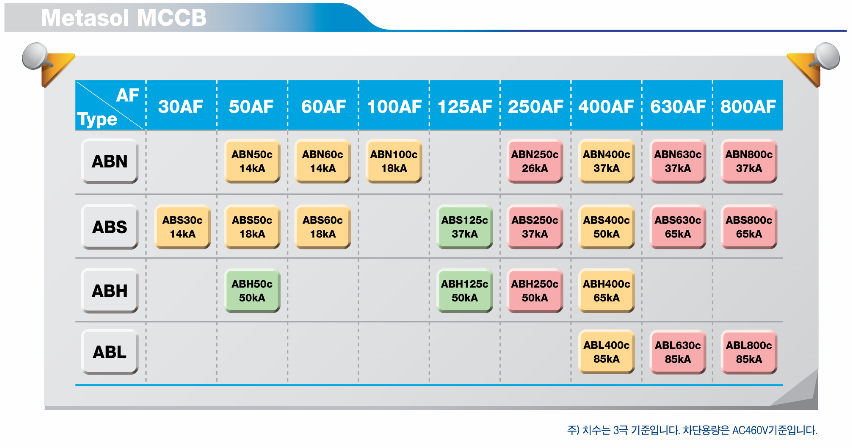Open the ABS30c 14kA tile
Image resolution: width=852 pixels, height=448 pixels.
pyautogui.click(x=182, y=227)
